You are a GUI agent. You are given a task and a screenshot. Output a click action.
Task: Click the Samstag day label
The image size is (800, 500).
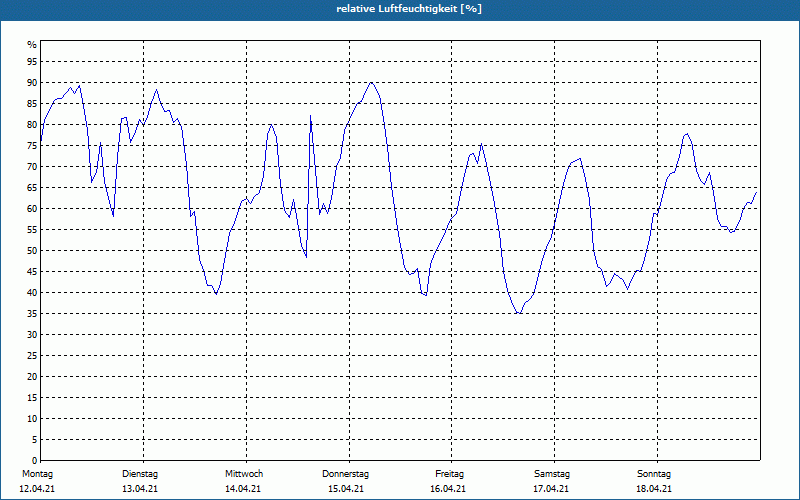tap(552, 474)
